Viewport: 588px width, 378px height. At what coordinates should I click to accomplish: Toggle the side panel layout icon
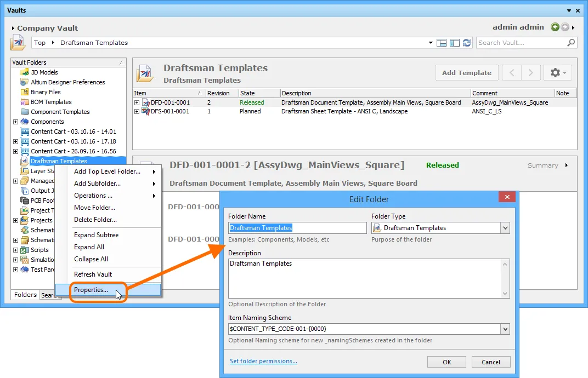[x=455, y=43]
